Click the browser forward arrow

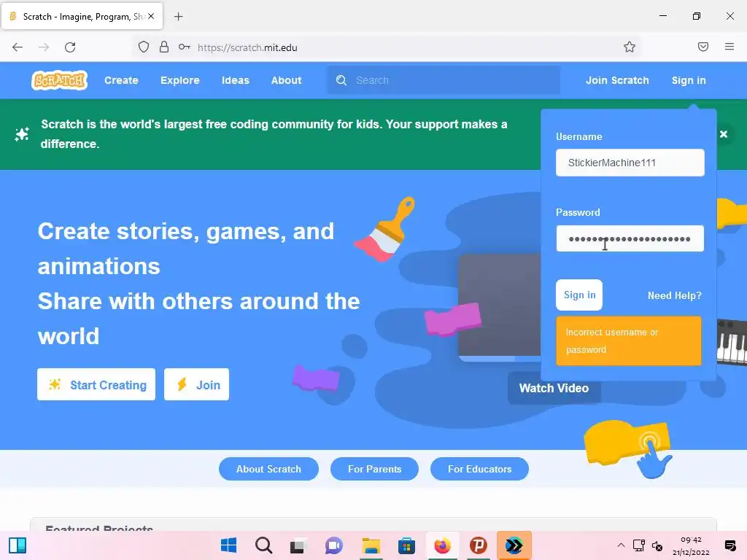44,47
